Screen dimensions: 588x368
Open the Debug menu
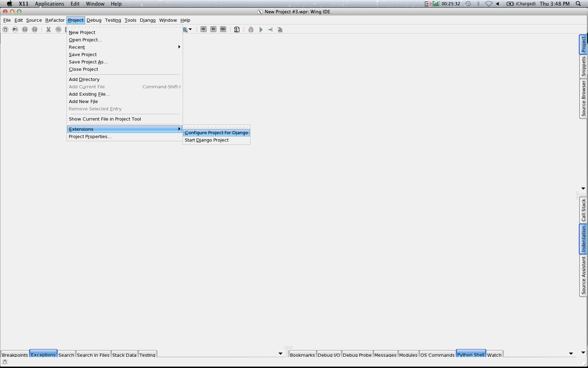click(94, 20)
